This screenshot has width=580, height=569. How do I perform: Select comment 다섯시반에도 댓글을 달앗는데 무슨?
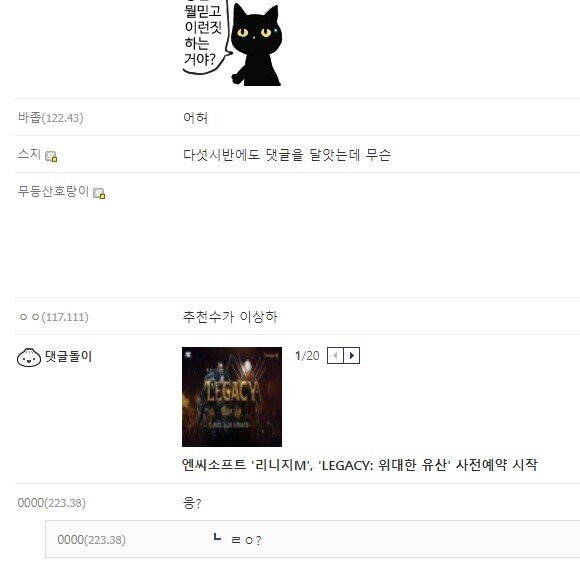pyautogui.click(x=287, y=155)
